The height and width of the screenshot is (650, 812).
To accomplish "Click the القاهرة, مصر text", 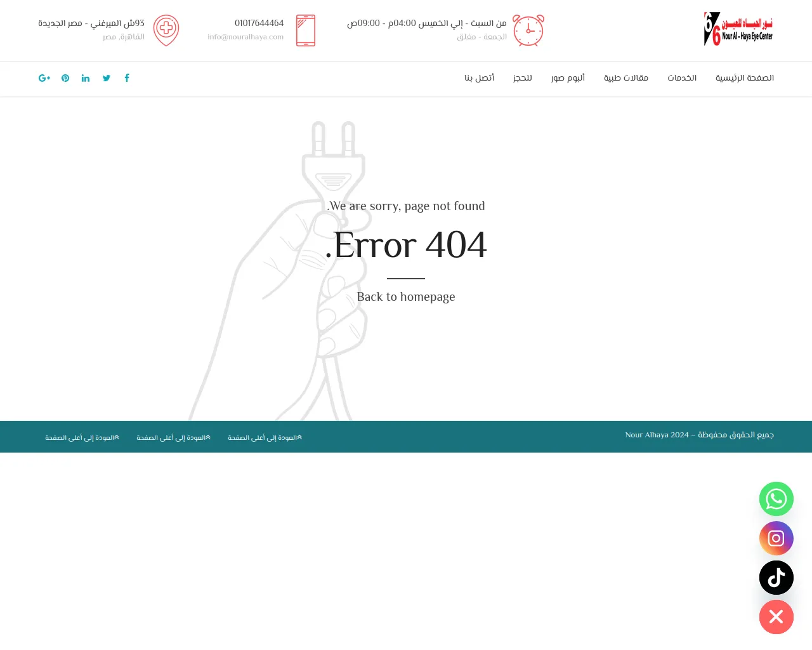I will coord(124,37).
